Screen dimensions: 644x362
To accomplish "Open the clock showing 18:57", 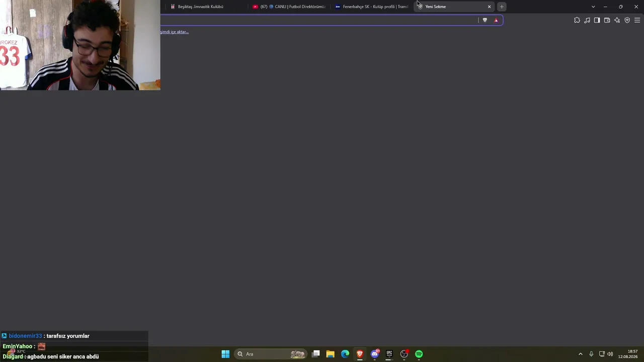I will coord(628,354).
